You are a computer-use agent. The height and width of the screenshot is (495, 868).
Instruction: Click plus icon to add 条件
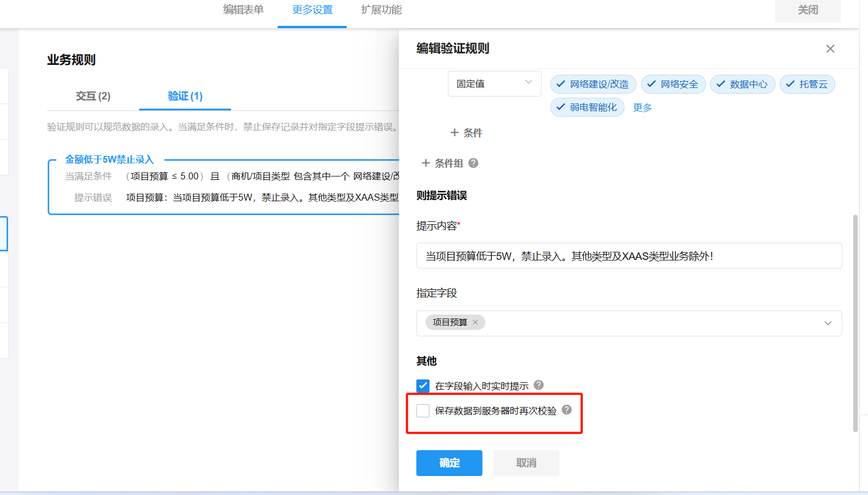tap(455, 133)
